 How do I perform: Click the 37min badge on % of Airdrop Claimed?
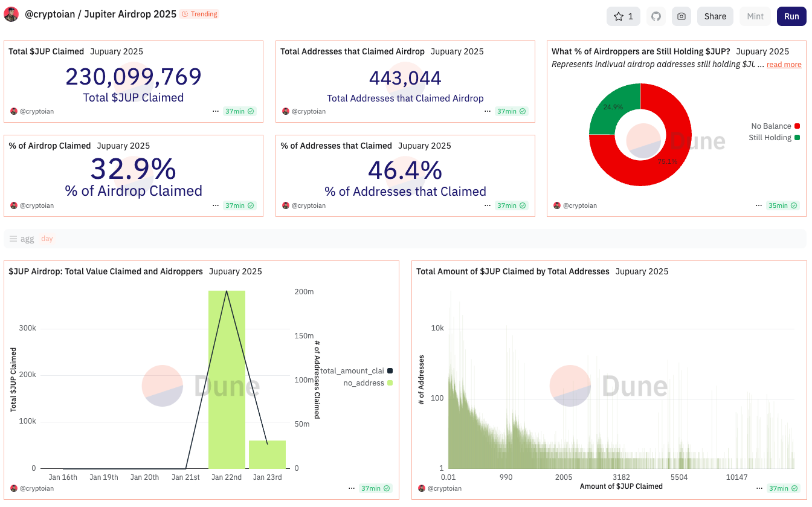point(240,205)
